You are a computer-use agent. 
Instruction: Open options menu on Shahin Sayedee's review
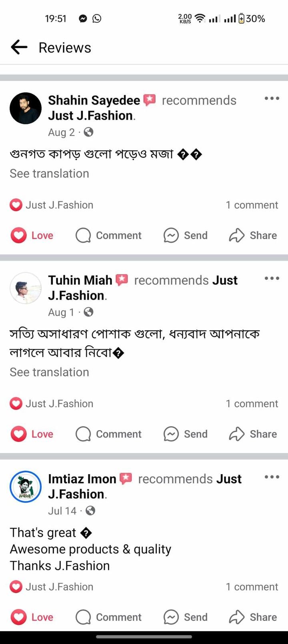272,99
